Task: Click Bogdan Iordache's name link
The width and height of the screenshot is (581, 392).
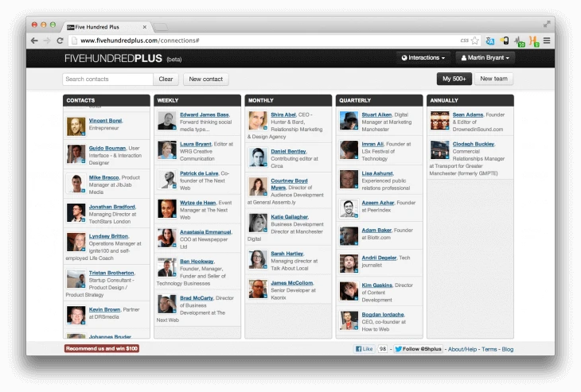Action: tap(383, 314)
